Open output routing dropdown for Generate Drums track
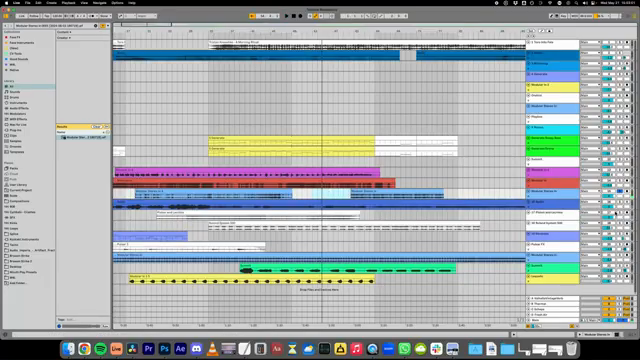640x360 pixels. click(590, 149)
